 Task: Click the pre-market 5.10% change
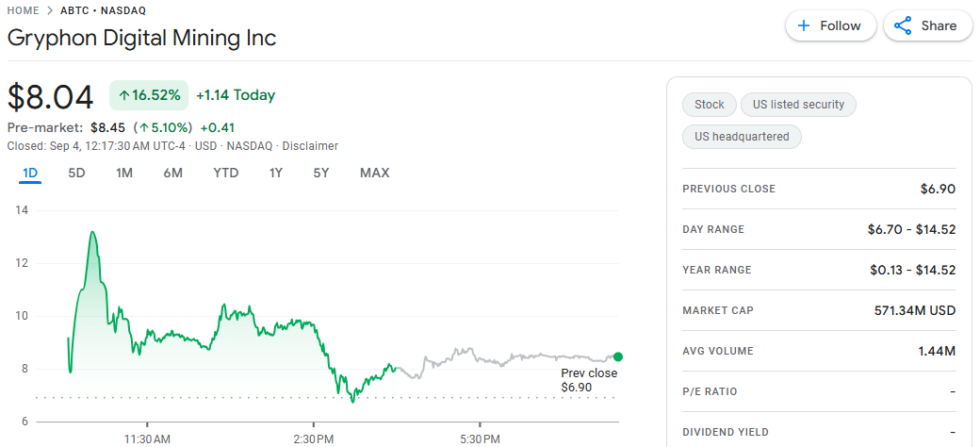click(162, 128)
